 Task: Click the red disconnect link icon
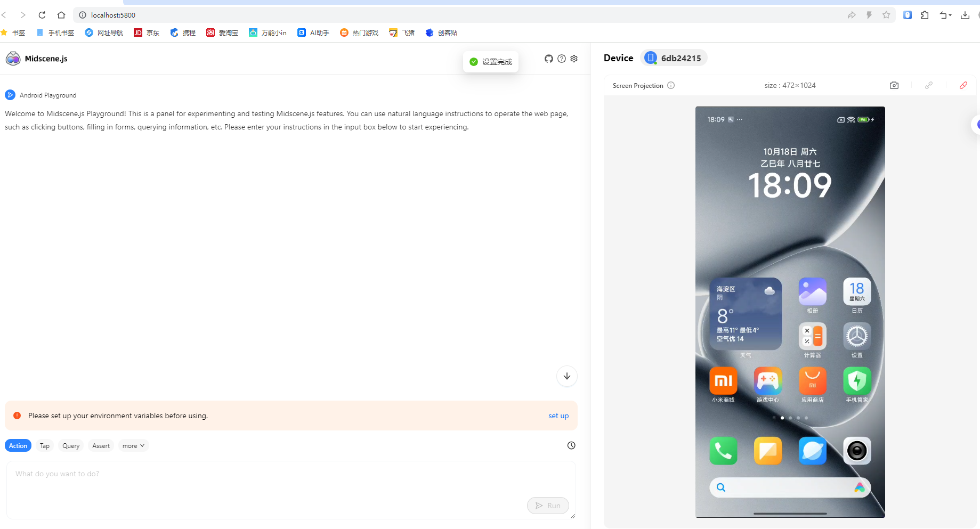click(963, 85)
